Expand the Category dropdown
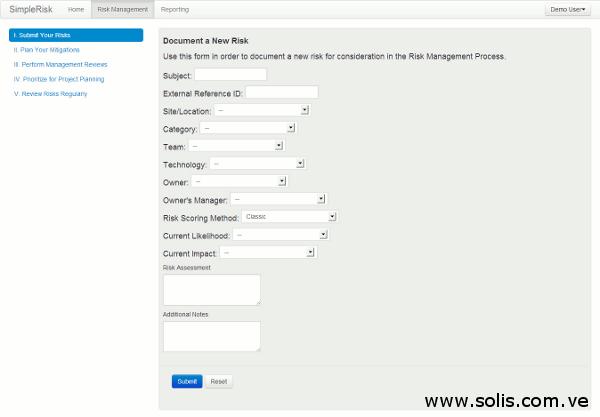600x417 pixels. [x=247, y=128]
